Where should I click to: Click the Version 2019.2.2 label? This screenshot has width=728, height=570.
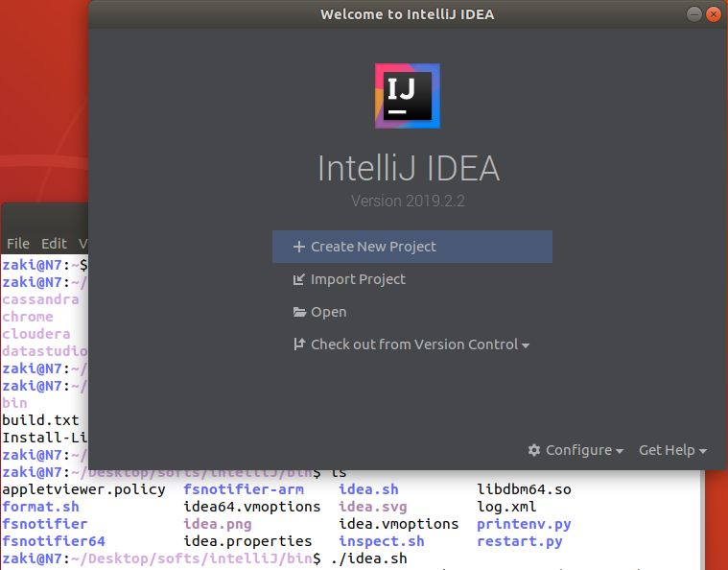click(408, 201)
